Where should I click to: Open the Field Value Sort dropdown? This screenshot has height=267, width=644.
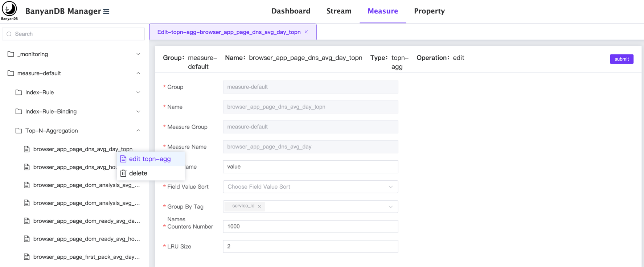click(310, 187)
